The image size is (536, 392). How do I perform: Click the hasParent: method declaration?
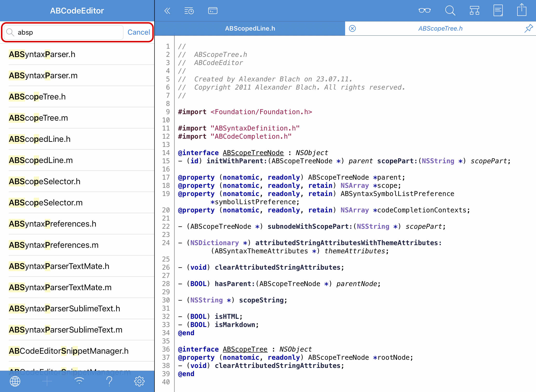point(235,284)
